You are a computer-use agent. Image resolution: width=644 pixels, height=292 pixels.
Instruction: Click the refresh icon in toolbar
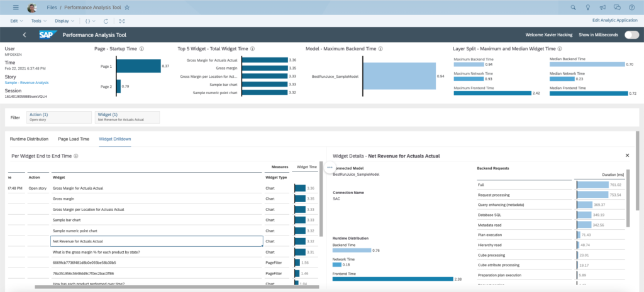106,21
